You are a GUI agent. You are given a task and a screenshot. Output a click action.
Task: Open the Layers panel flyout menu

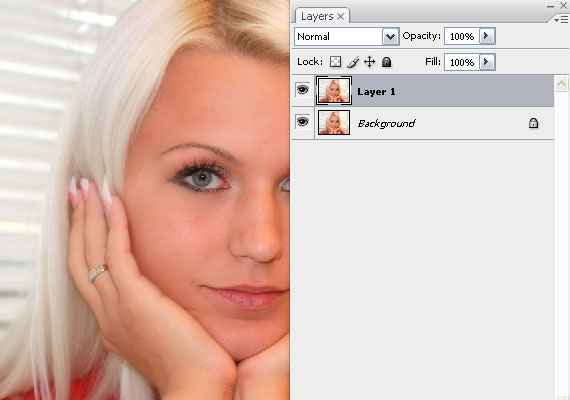tap(561, 20)
